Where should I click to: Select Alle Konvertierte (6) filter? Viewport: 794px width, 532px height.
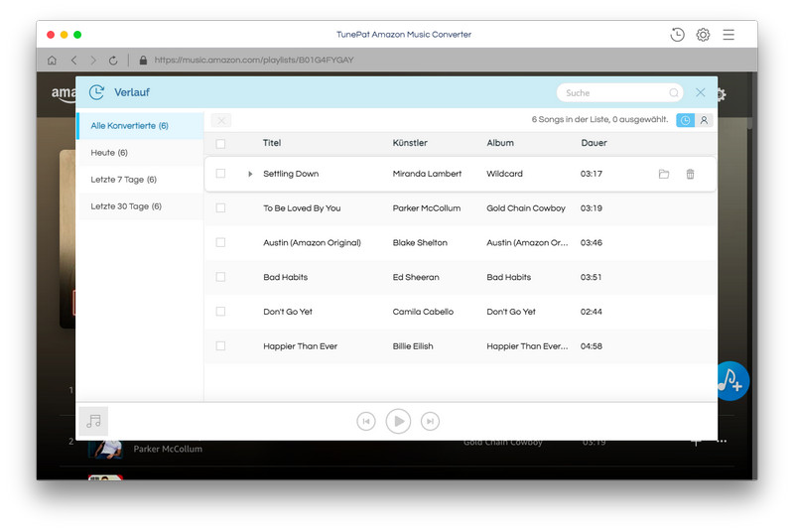(x=140, y=125)
